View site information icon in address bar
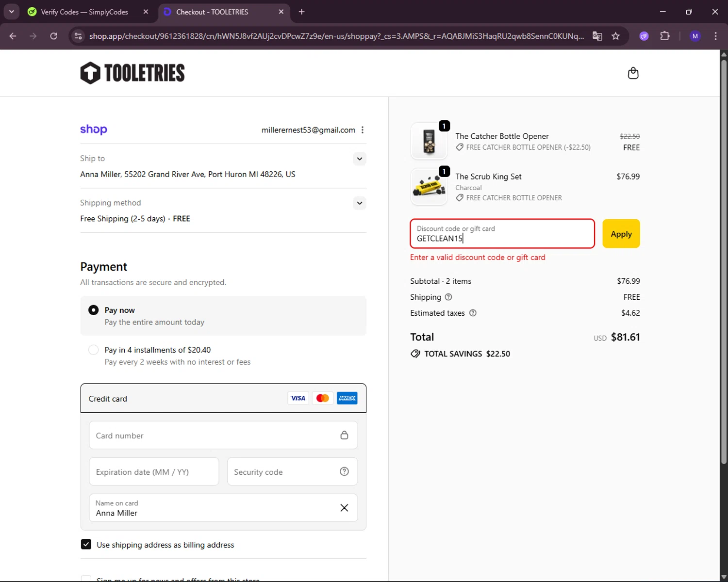Screen dimensions: 728x582 [78, 36]
